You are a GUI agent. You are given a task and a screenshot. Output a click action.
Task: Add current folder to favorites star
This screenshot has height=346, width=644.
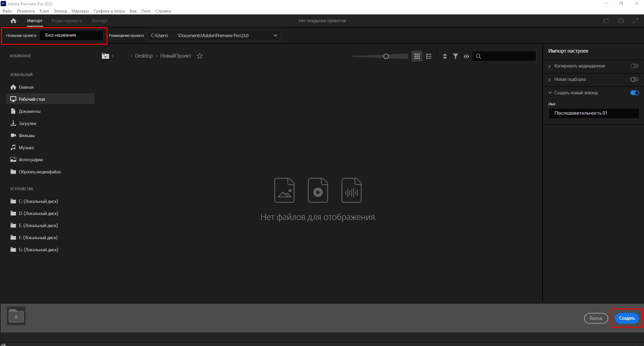pyautogui.click(x=200, y=56)
